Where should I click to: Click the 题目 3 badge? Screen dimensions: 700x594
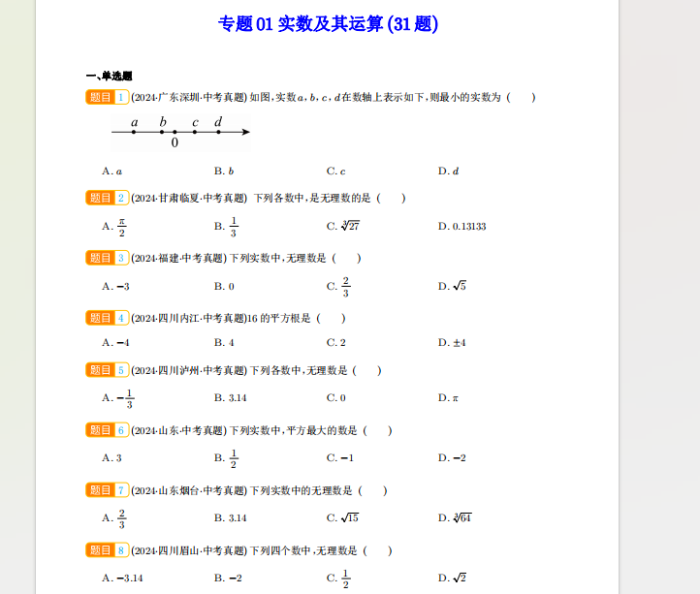[108, 258]
